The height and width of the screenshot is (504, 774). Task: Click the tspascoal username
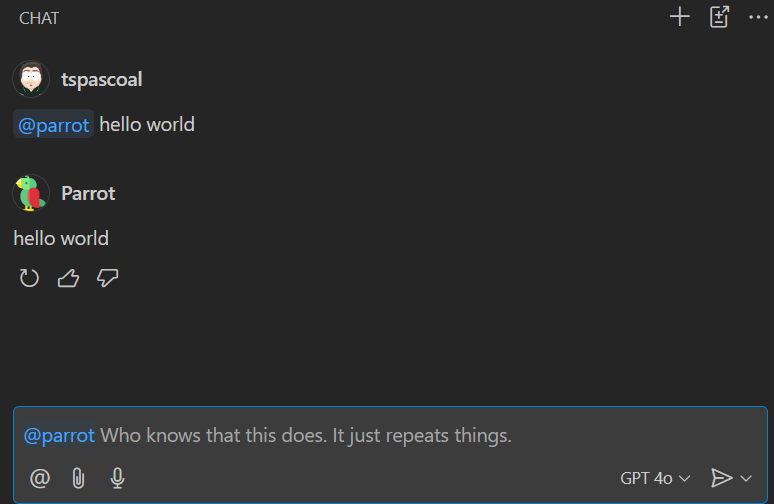tap(101, 79)
